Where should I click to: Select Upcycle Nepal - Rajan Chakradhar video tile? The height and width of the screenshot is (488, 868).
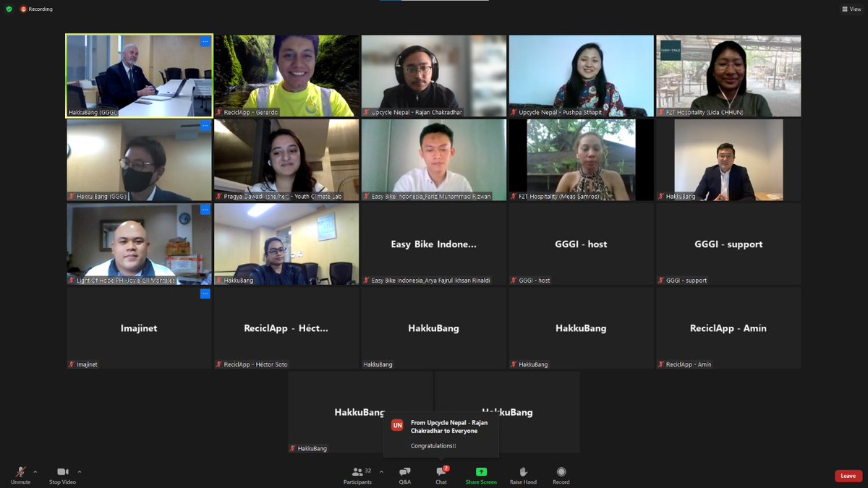tap(434, 76)
